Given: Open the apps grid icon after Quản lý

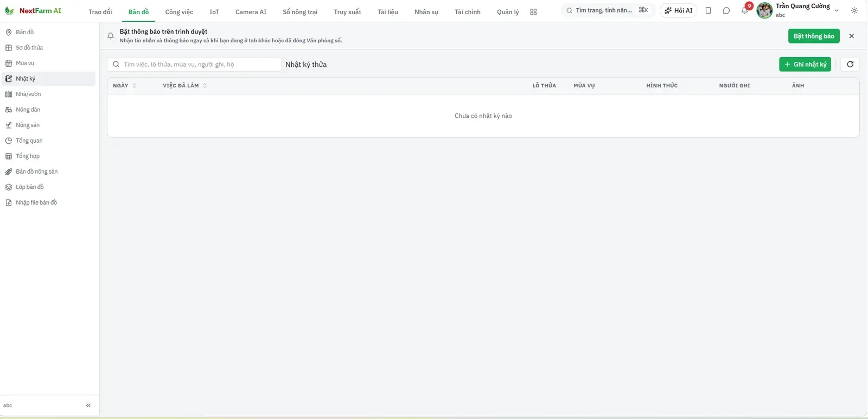Looking at the screenshot, I should [533, 12].
